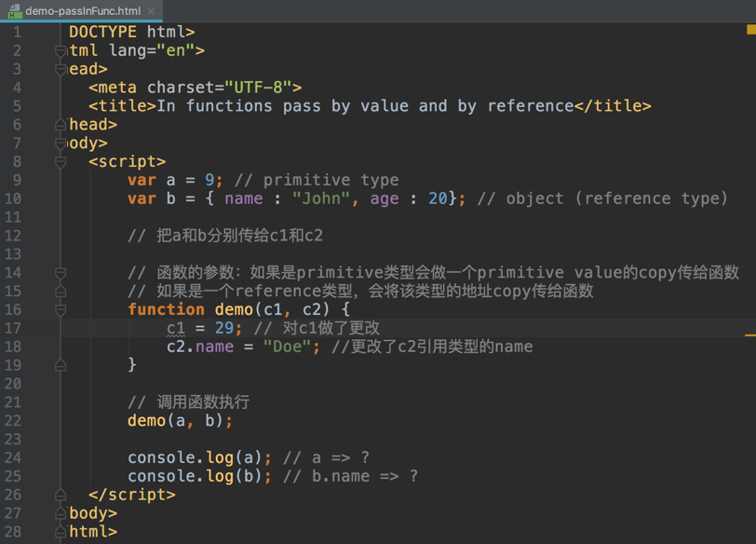Click the value 29 on line 17
The width and height of the screenshot is (756, 544).
click(x=224, y=329)
